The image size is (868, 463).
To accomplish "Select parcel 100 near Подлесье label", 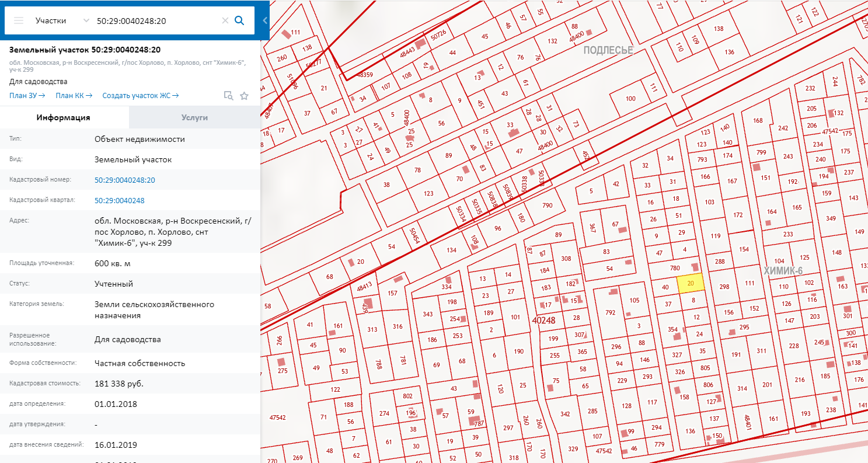I will (630, 99).
